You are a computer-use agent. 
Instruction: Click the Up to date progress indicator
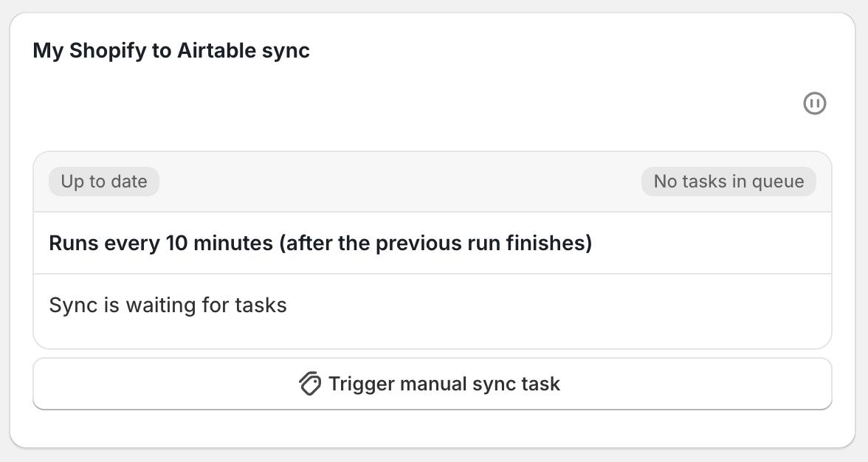pos(103,181)
